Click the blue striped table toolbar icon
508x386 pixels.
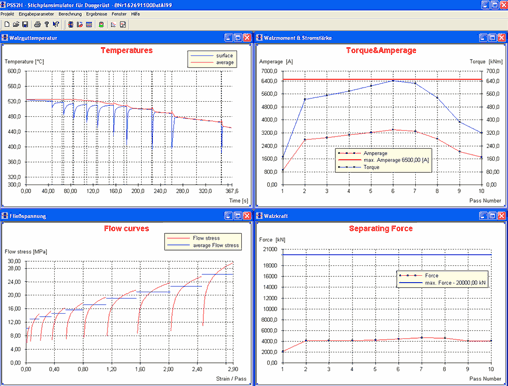pos(89,24)
